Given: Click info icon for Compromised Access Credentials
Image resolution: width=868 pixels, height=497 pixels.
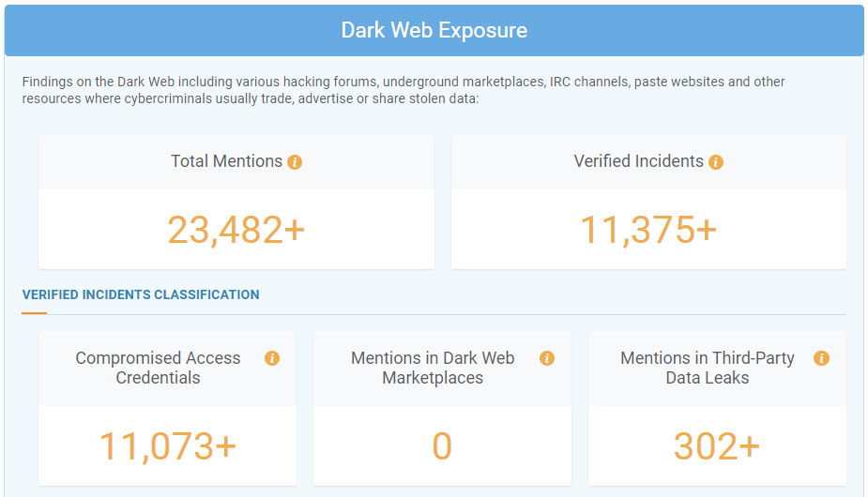Looking at the screenshot, I should click(x=272, y=358).
